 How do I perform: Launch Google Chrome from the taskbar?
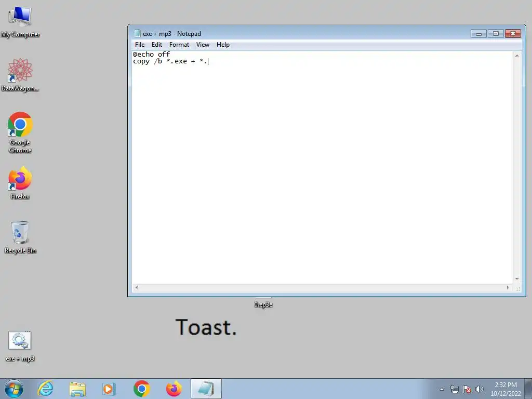[x=141, y=389]
